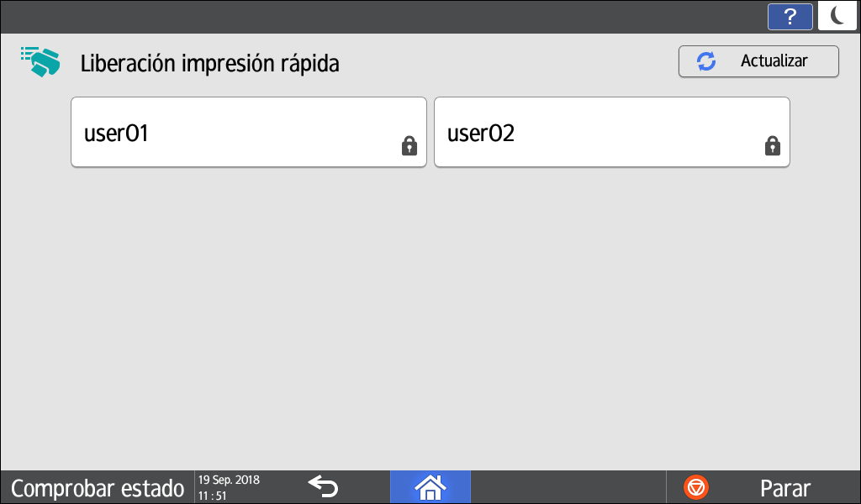Click the blank bottom bar section before Parar
Screen dimensions: 861x504
click(568, 487)
